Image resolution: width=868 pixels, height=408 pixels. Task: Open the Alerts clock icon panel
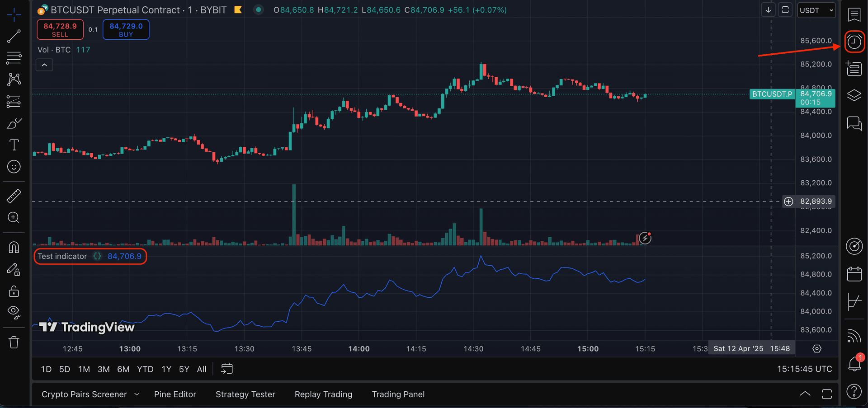pyautogui.click(x=854, y=42)
